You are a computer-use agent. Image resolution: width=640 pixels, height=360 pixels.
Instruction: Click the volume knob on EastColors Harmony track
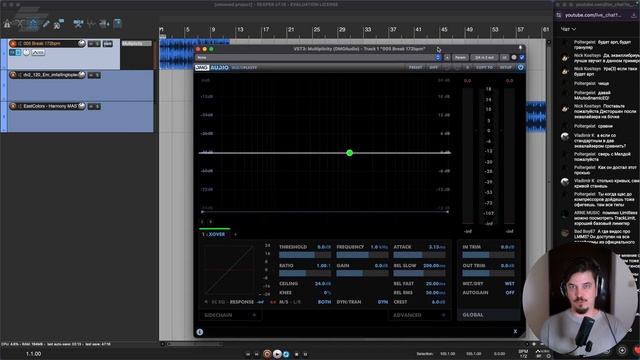82,106
